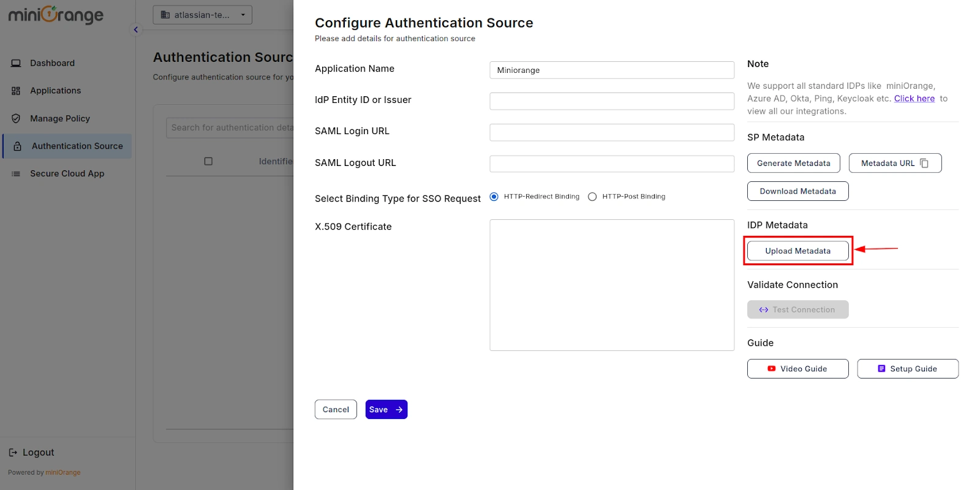
Task: Collapse the sidebar with chevron button
Action: coord(136,29)
